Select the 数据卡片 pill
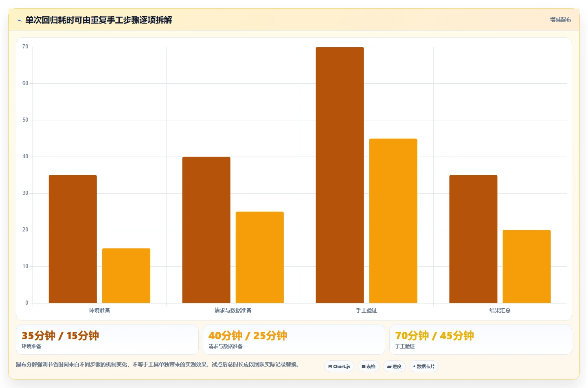The image size is (588, 388). pyautogui.click(x=424, y=366)
